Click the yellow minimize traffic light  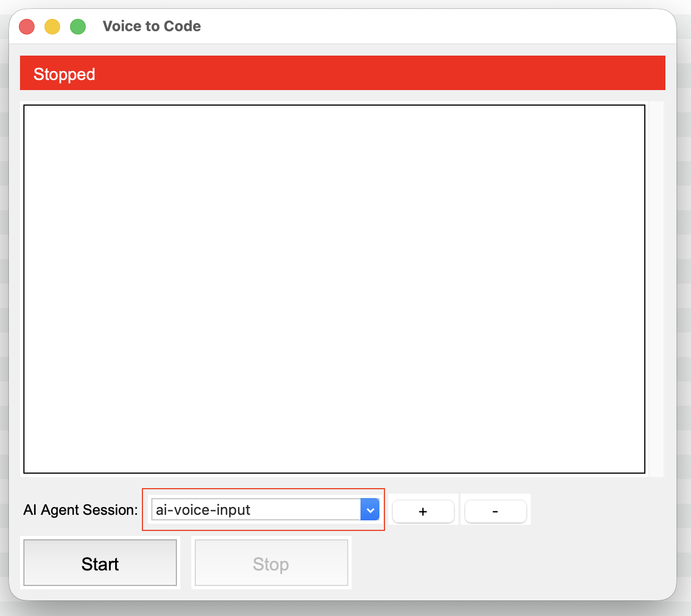pyautogui.click(x=52, y=26)
